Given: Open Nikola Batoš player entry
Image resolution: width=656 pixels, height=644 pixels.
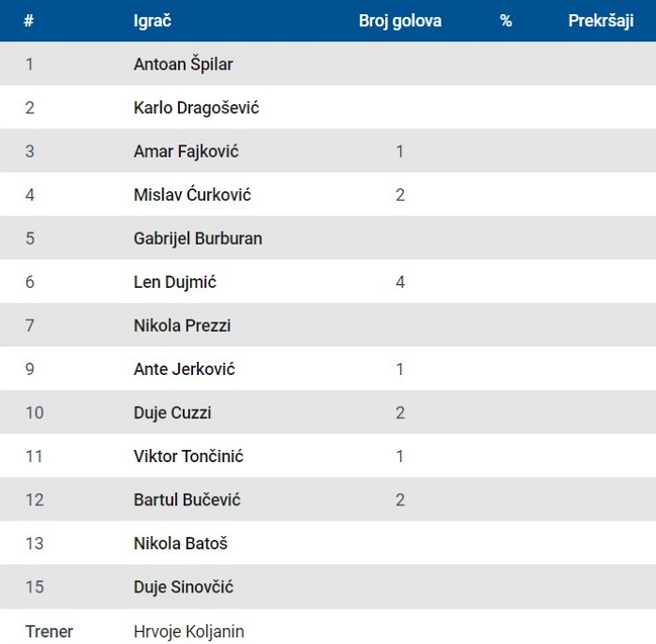Looking at the screenshot, I should tap(180, 543).
